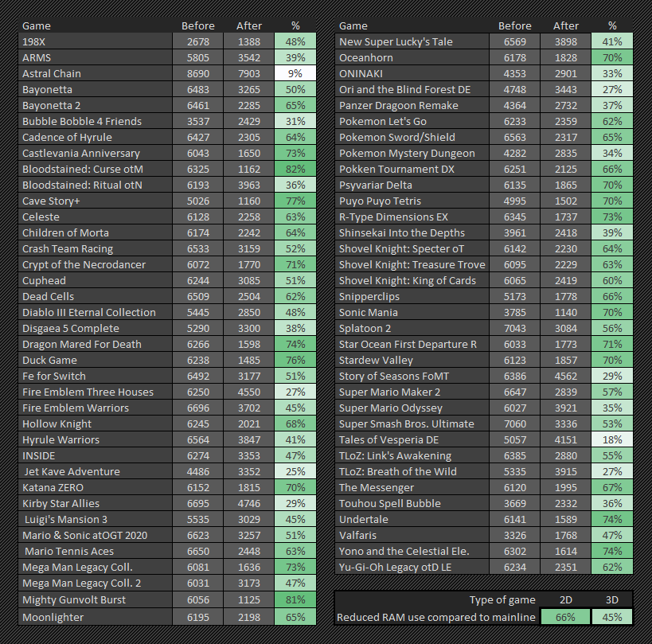
Task: Select Undertale After value 1589
Action: [x=566, y=520]
